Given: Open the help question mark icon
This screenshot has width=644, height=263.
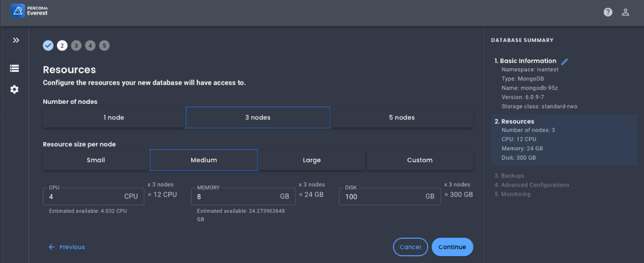Looking at the screenshot, I should [608, 12].
